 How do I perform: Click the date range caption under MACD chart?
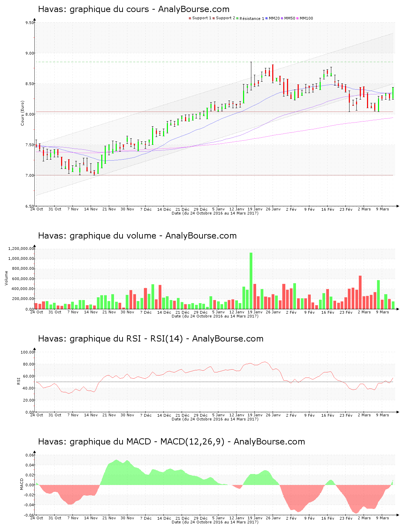click(x=215, y=522)
